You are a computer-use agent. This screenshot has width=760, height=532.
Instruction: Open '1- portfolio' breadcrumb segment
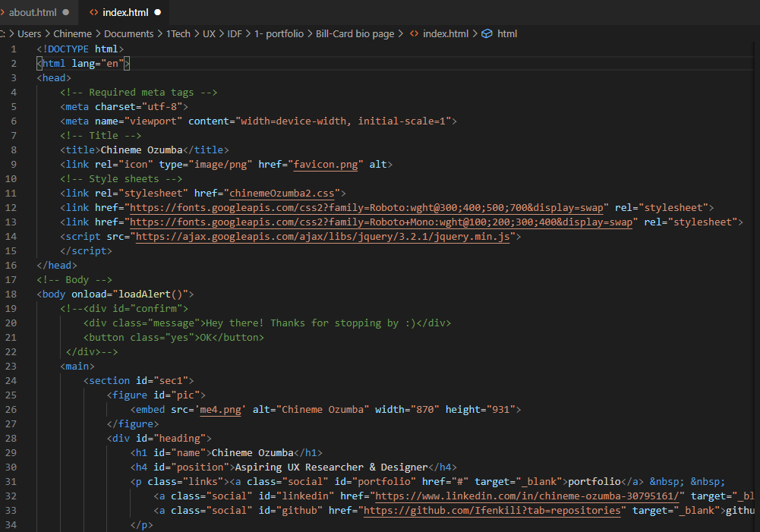coord(279,34)
